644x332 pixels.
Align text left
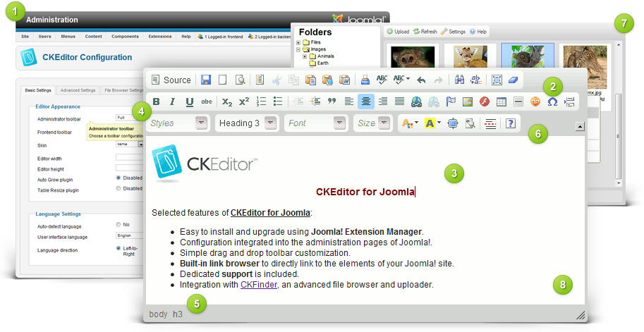348,102
